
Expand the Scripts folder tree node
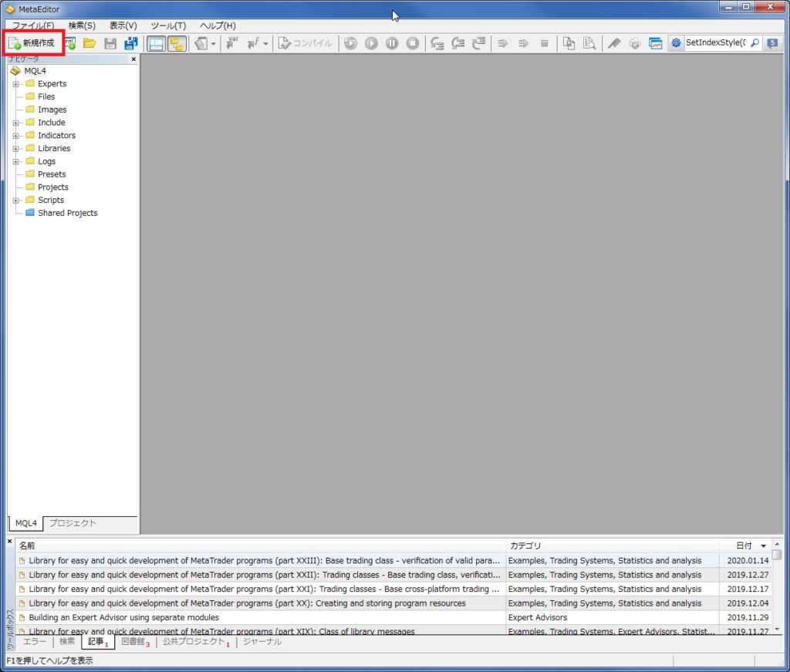(15, 201)
